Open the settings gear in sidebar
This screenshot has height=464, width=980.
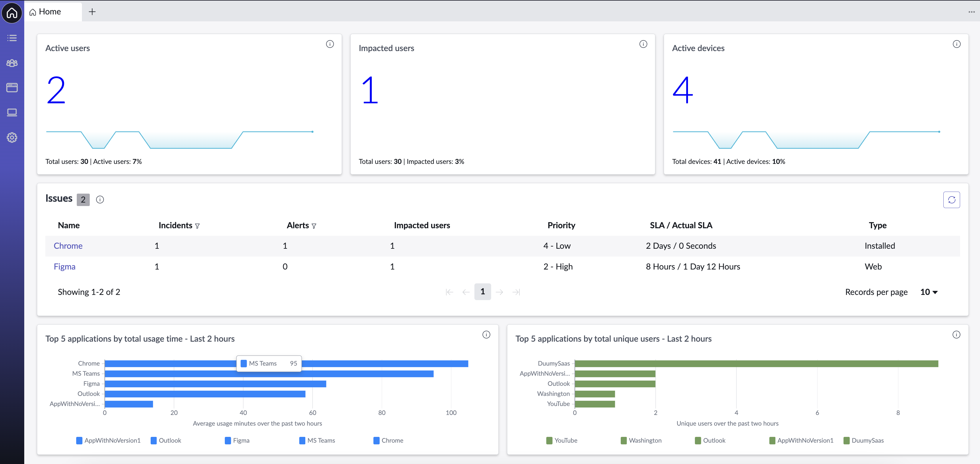pyautogui.click(x=12, y=138)
